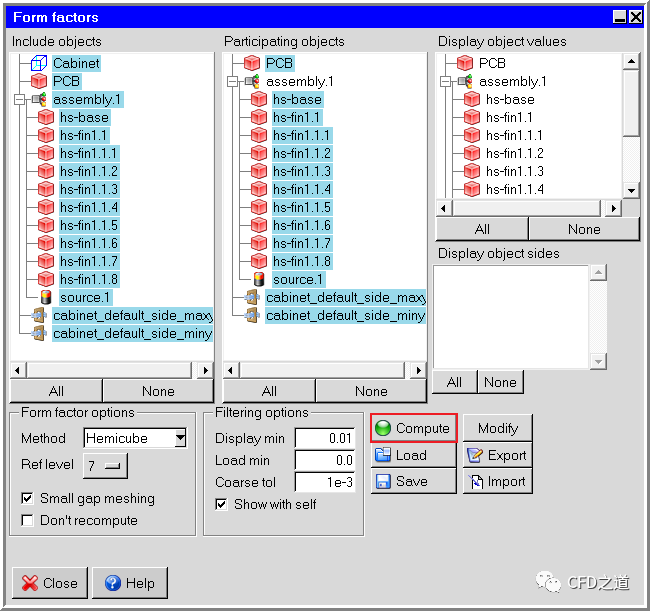Viewport: 650px width, 611px height.
Task: Click the Cabinet wireframe icon in Include objects
Action: [39, 63]
